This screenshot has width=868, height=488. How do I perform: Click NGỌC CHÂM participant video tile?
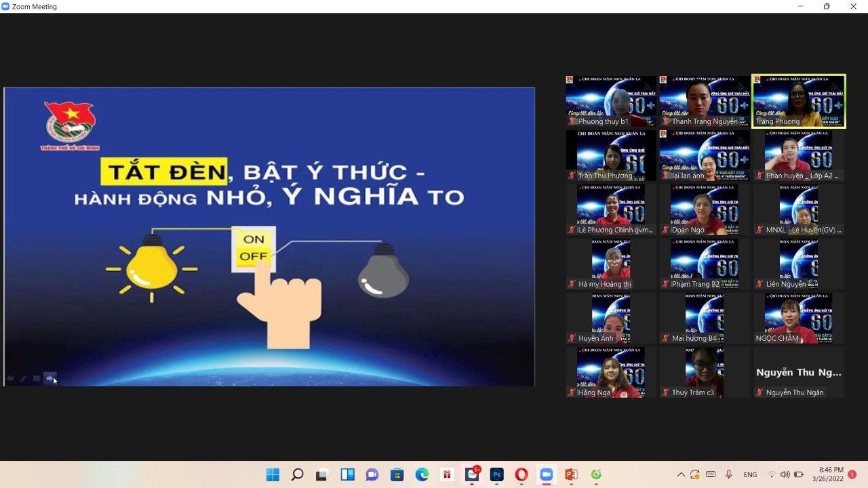tap(798, 318)
